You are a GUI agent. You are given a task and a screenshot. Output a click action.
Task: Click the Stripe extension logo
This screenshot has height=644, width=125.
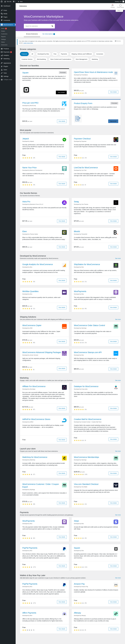click(116, 522)
